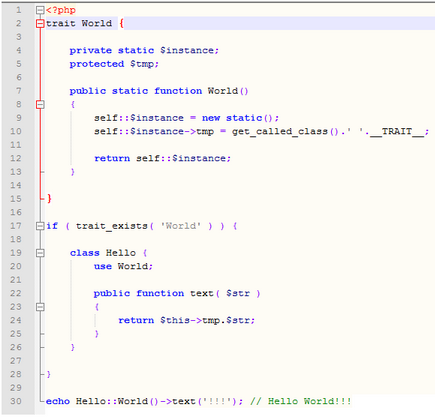435x417 pixels.
Task: Click line number 19 in the gutter
Action: click(16, 253)
